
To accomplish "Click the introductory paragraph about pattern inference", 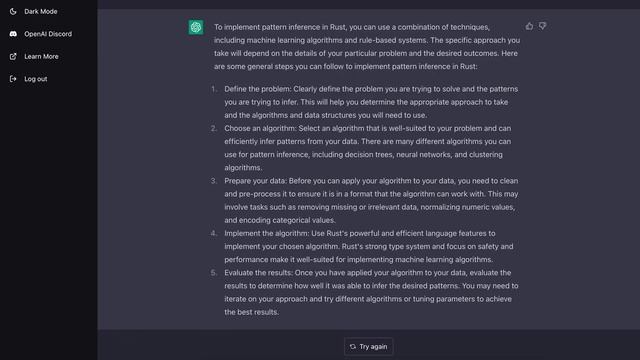I will click(x=367, y=47).
